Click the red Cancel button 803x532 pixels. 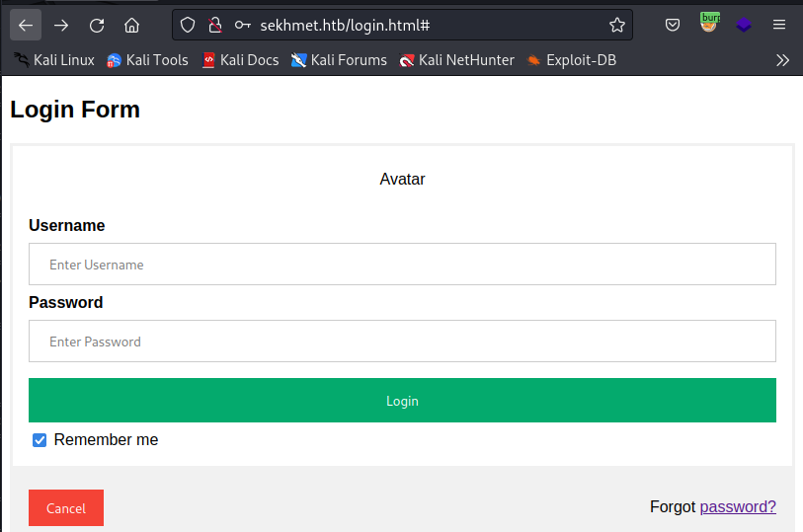point(66,507)
